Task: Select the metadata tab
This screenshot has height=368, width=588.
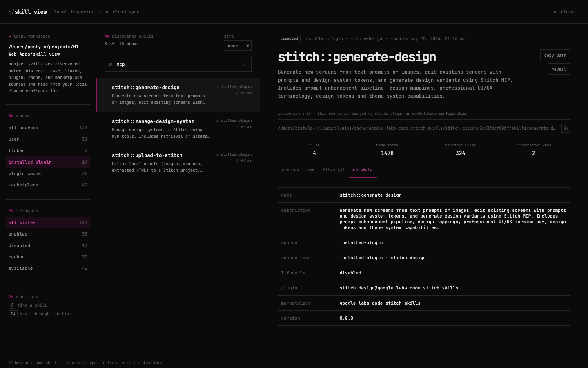Action: pos(363,170)
